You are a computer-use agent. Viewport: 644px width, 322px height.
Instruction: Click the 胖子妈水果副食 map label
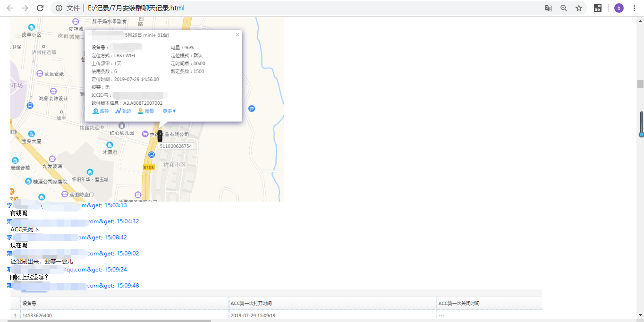tap(109, 21)
